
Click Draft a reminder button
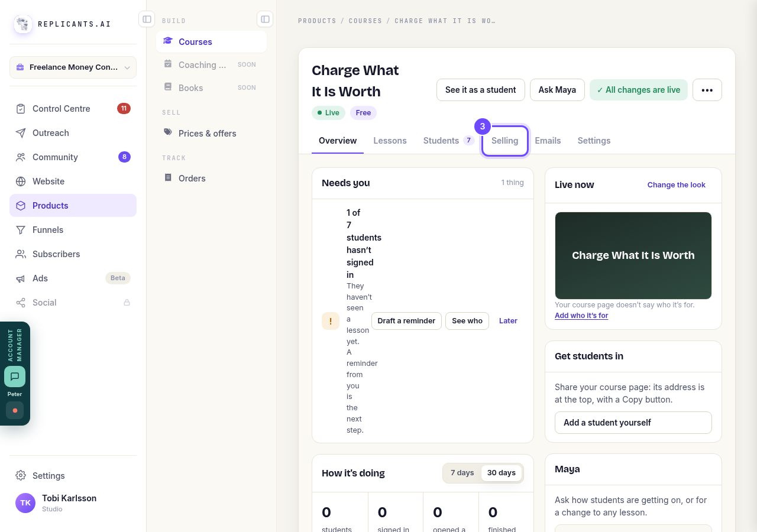click(406, 321)
